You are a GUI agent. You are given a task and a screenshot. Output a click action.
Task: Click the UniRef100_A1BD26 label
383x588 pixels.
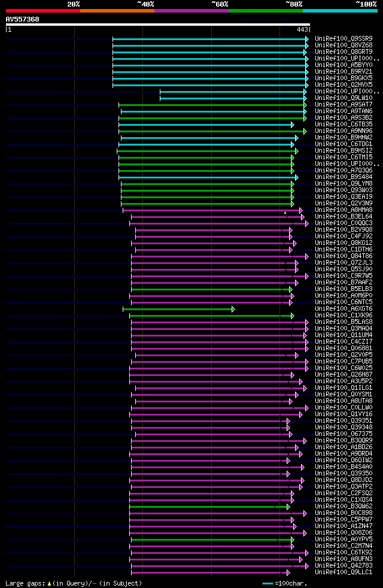click(344, 447)
